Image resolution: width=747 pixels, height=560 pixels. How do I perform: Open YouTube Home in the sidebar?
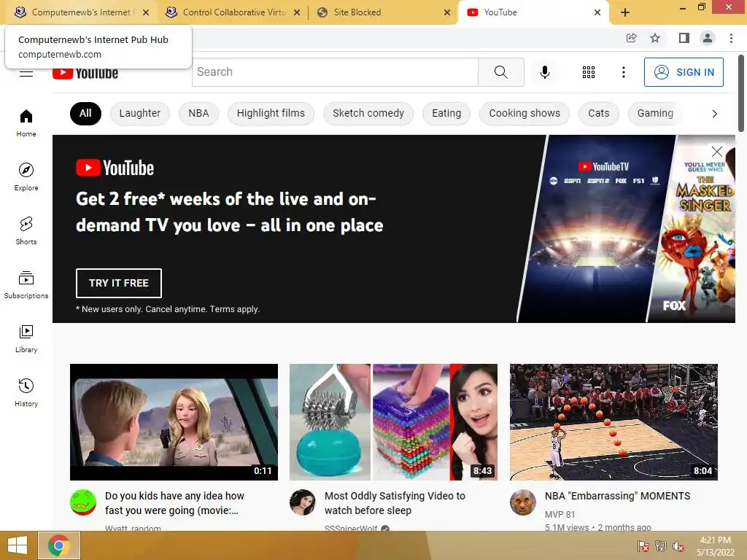pyautogui.click(x=26, y=123)
